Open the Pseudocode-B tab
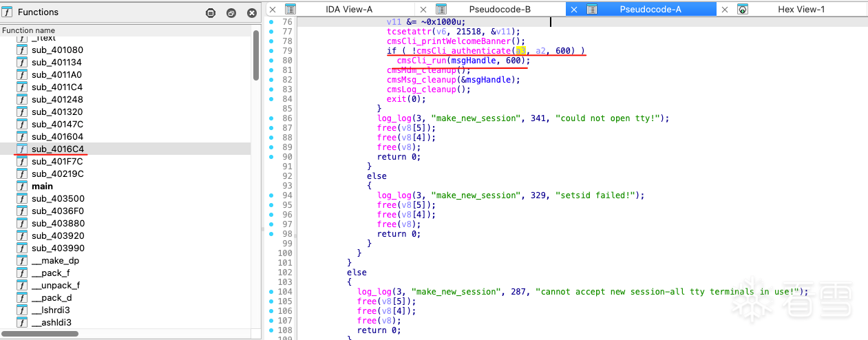Viewport: 868px width, 340px height. tap(499, 10)
